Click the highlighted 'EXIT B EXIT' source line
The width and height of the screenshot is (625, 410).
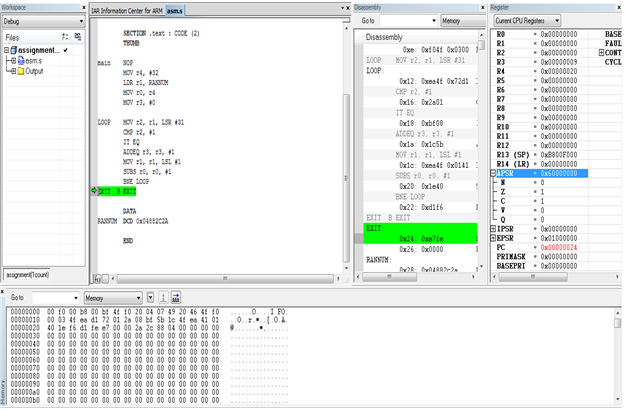tap(117, 192)
